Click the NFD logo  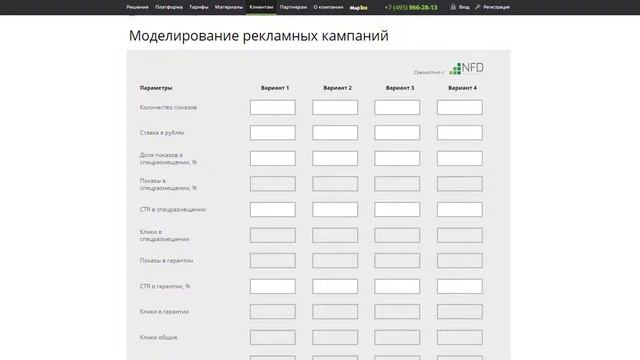467,68
